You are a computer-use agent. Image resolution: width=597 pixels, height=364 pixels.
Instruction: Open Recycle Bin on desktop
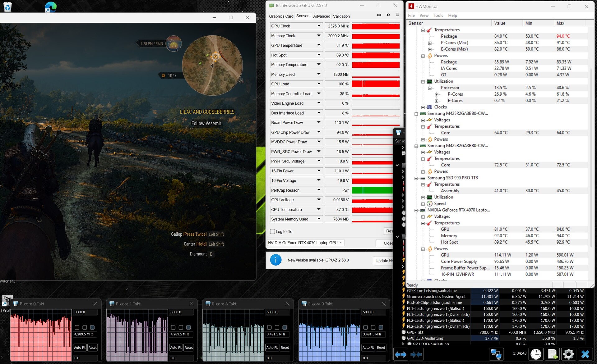(x=7, y=7)
